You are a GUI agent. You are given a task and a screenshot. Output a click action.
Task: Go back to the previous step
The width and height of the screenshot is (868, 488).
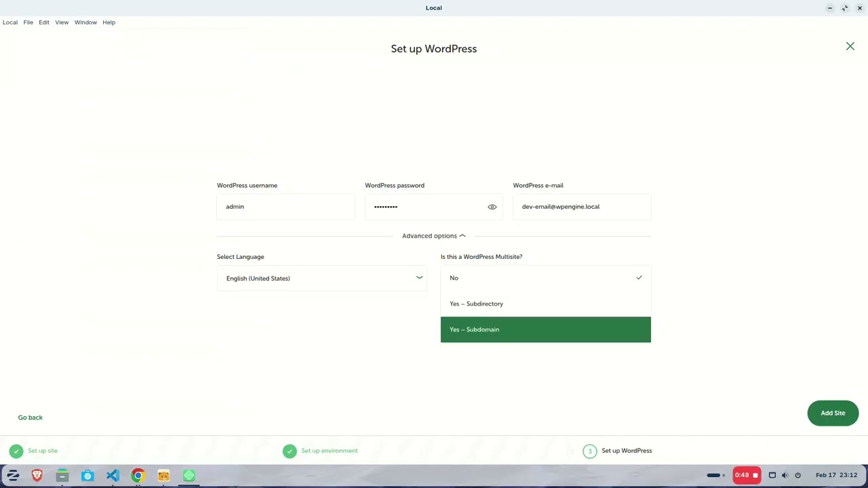coord(31,418)
